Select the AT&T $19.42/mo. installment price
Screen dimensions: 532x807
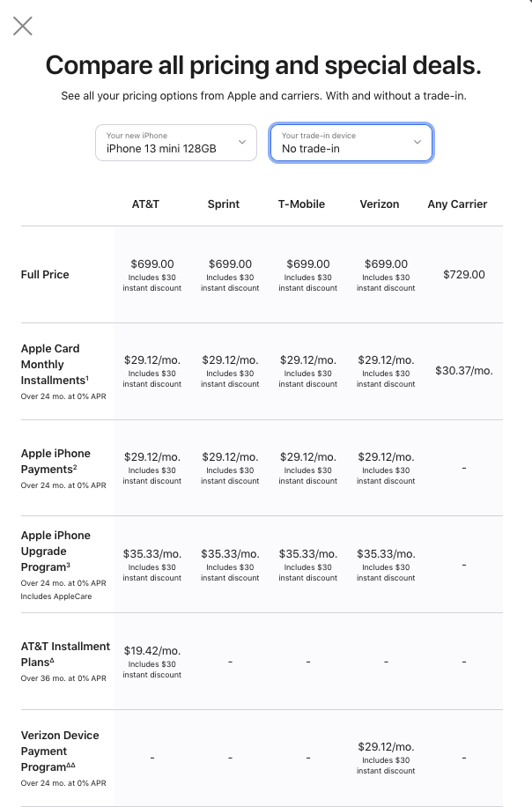coord(152,650)
